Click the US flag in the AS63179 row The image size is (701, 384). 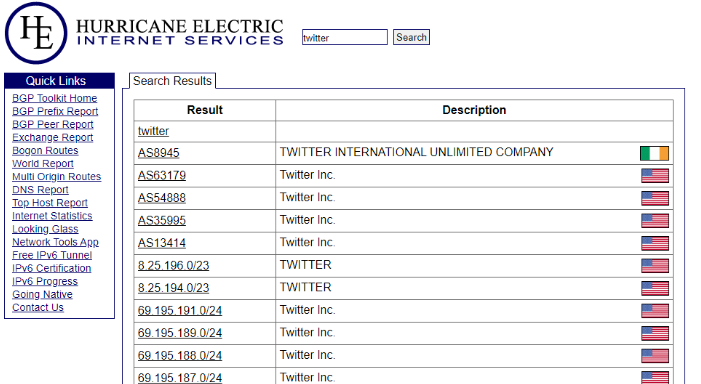(x=655, y=176)
